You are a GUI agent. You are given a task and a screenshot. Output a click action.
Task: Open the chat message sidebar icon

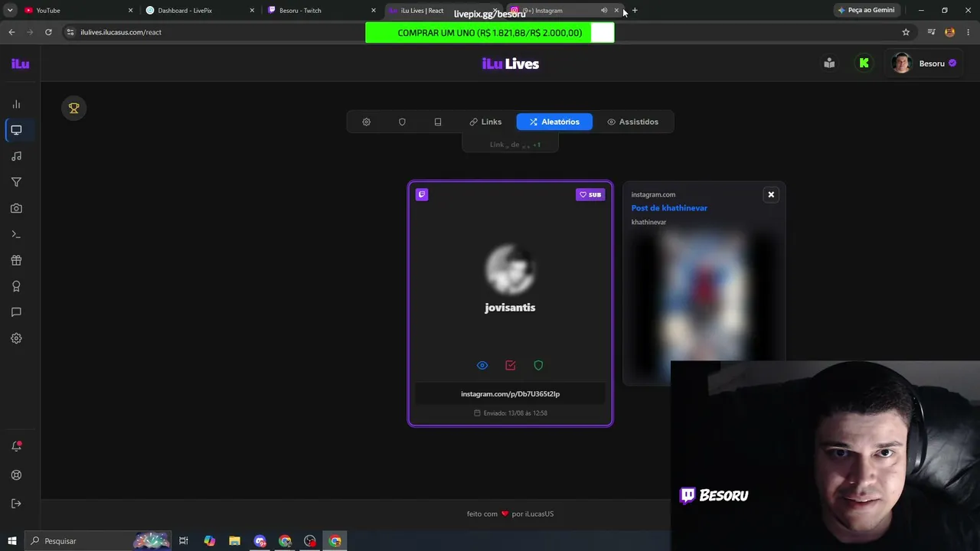[x=16, y=312]
